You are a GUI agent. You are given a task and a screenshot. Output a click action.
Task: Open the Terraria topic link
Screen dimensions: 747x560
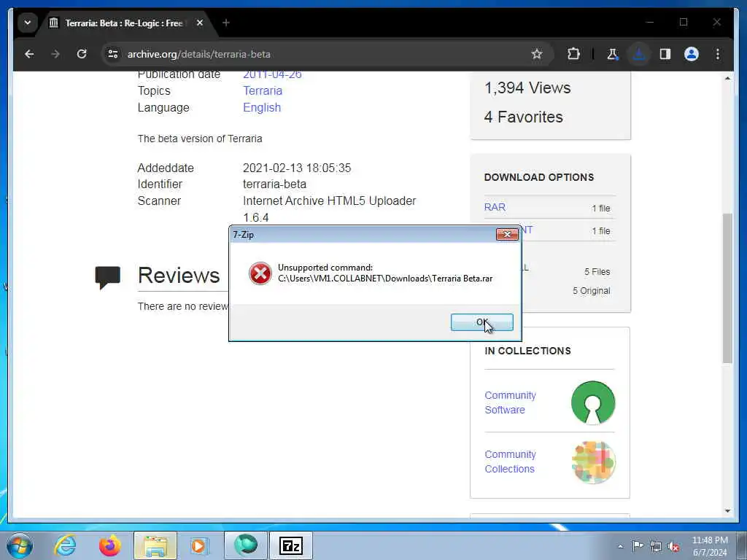point(263,90)
